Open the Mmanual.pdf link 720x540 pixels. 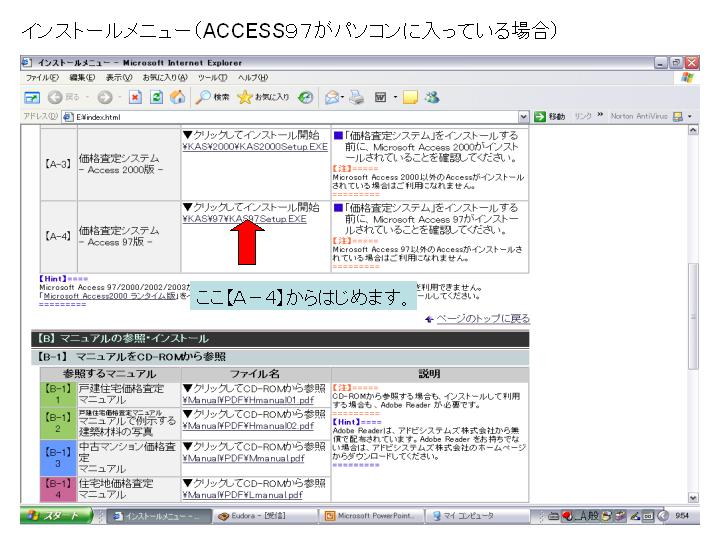coord(243,458)
